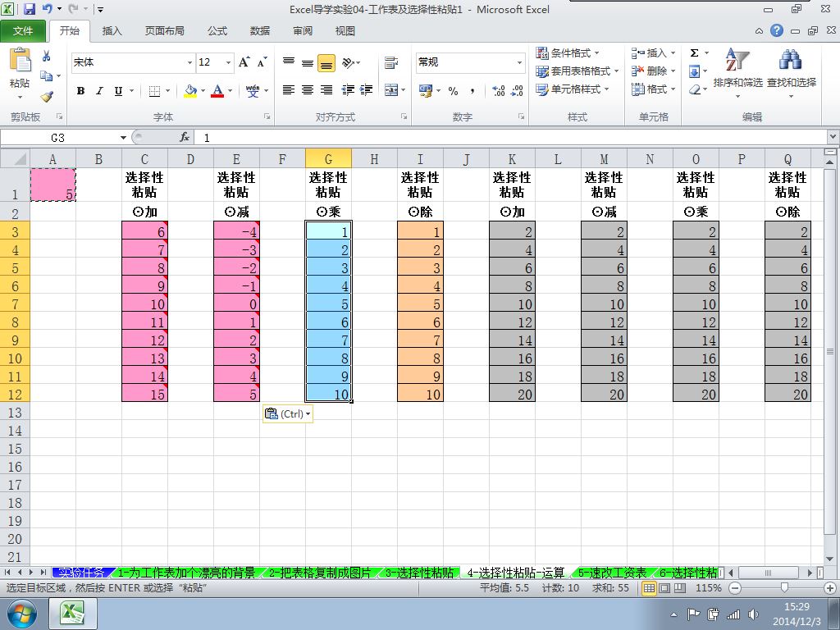Open Format as Table (套用表格格式) menu

[x=577, y=71]
